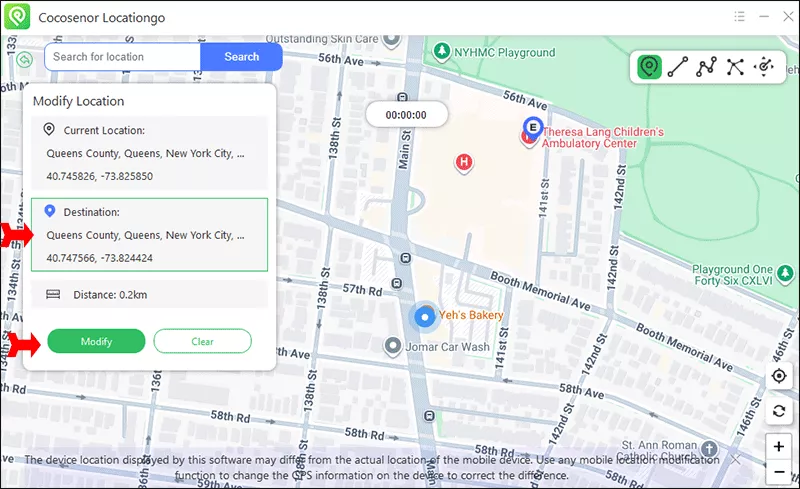Select the teleport location mode icon

[650, 67]
